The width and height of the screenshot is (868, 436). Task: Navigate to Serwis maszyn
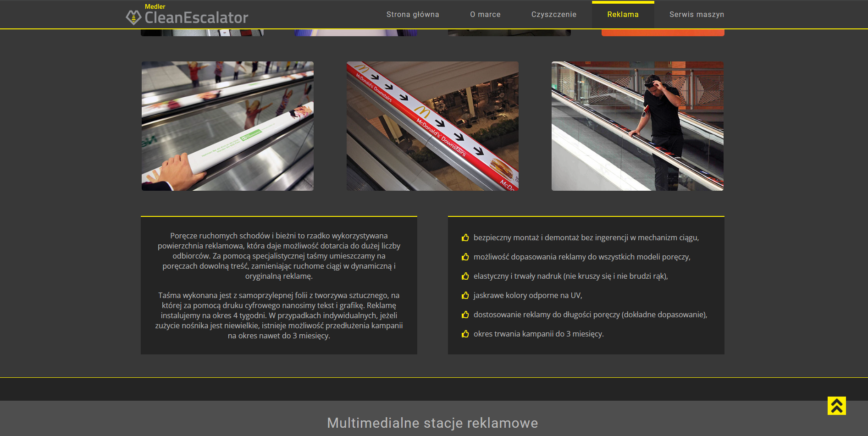(x=697, y=15)
